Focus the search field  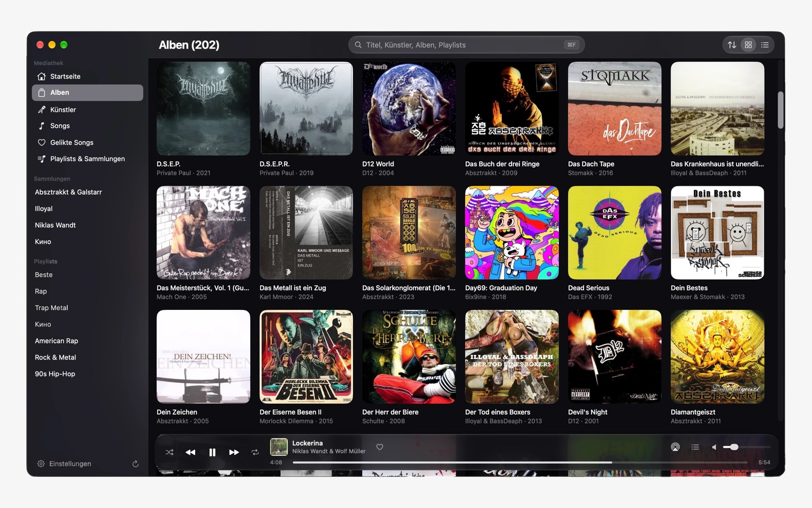(x=466, y=45)
